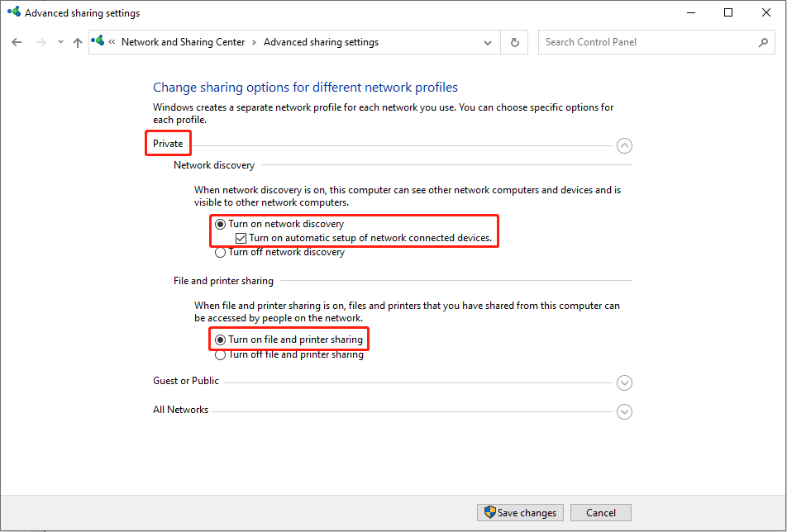Screen dimensions: 787x532
Task: Go up one level with Up arrow
Action: pos(78,42)
